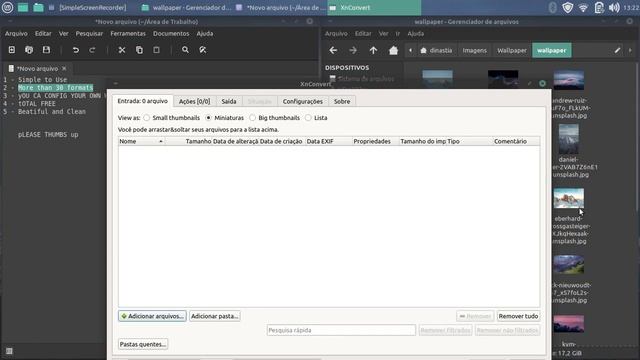
Task: Open the Documentos menu in the text editor
Action: coord(171,33)
